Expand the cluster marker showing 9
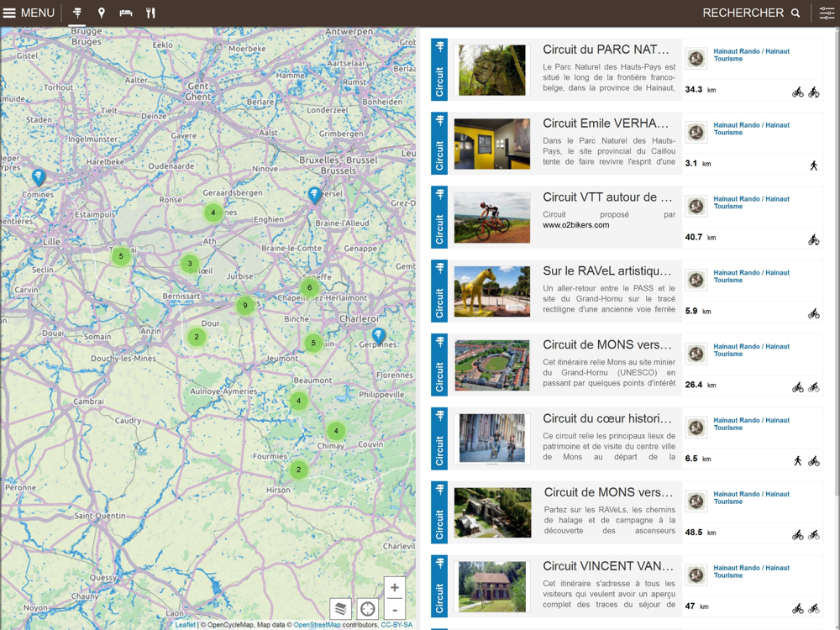Image resolution: width=840 pixels, height=630 pixels. pyautogui.click(x=244, y=305)
